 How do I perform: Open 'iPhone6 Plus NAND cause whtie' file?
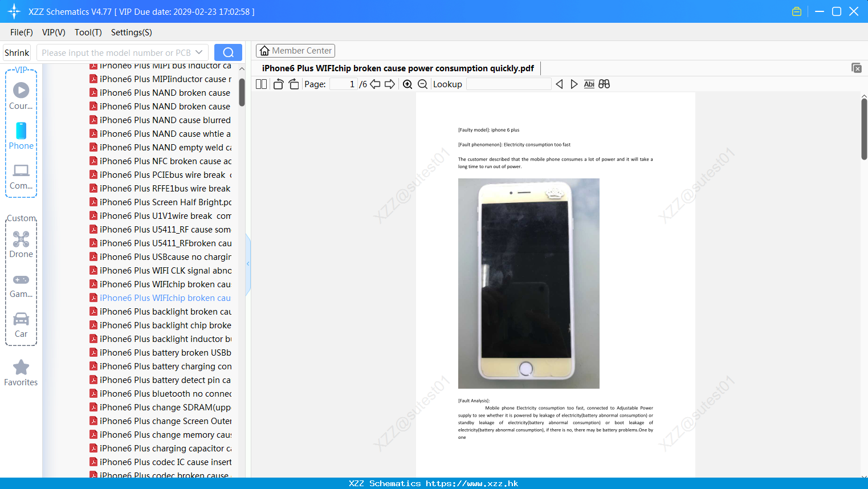[160, 134]
